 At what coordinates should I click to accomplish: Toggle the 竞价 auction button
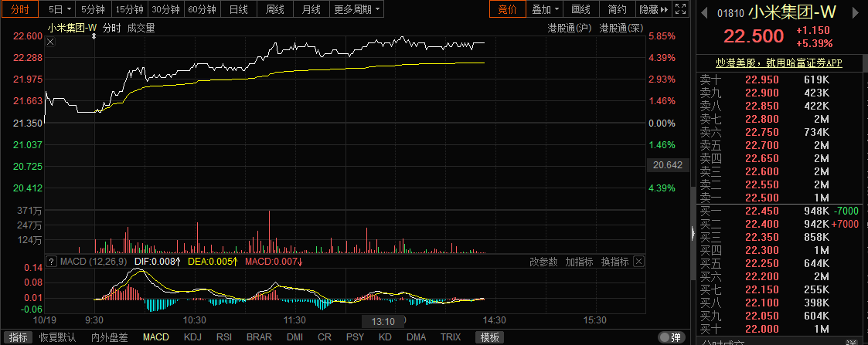[x=508, y=8]
